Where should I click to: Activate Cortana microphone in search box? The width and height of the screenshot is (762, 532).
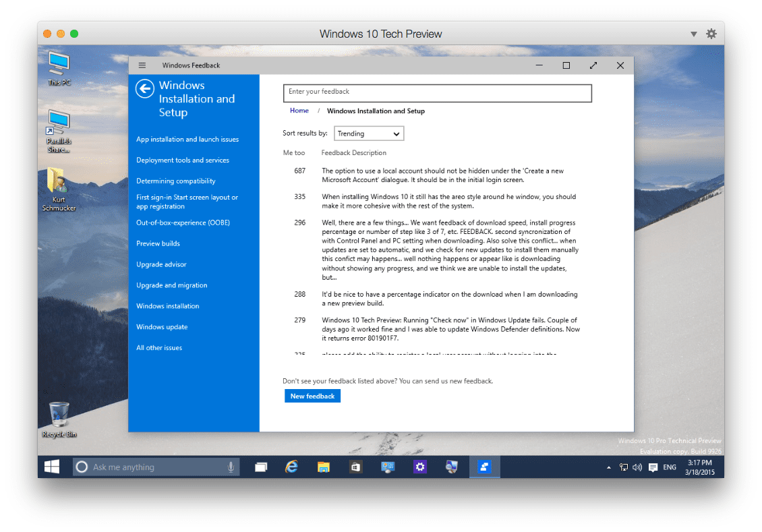tap(231, 467)
